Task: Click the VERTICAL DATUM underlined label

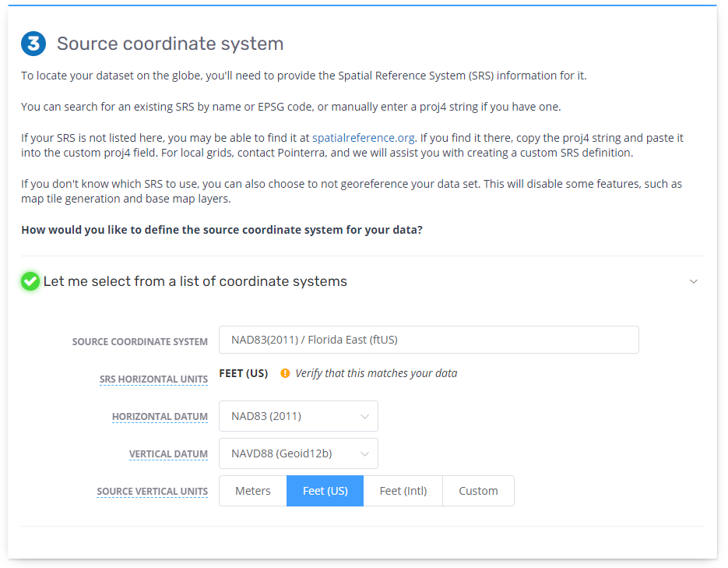Action: pyautogui.click(x=168, y=454)
